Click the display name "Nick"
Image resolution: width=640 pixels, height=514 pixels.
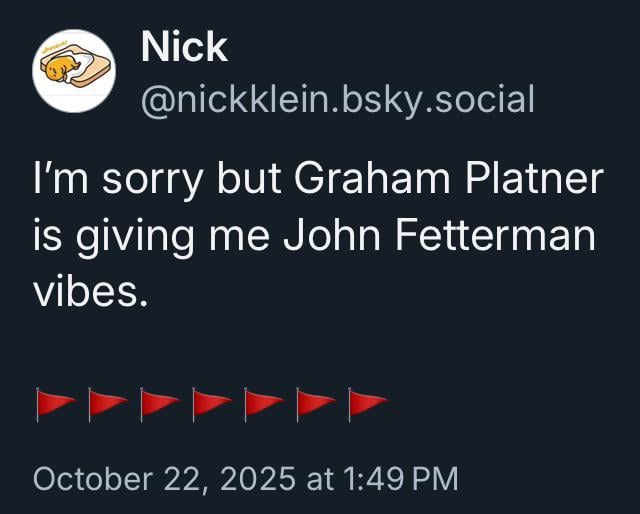pos(183,47)
